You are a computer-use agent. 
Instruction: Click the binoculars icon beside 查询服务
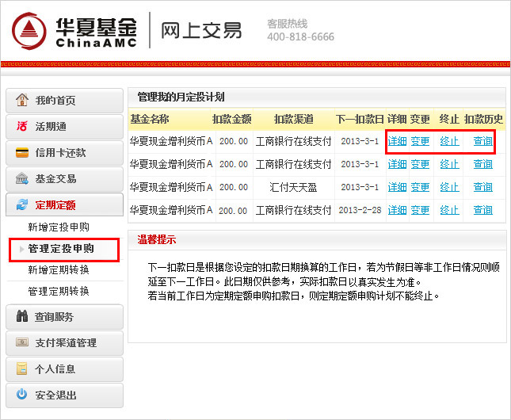pyautogui.click(x=22, y=316)
